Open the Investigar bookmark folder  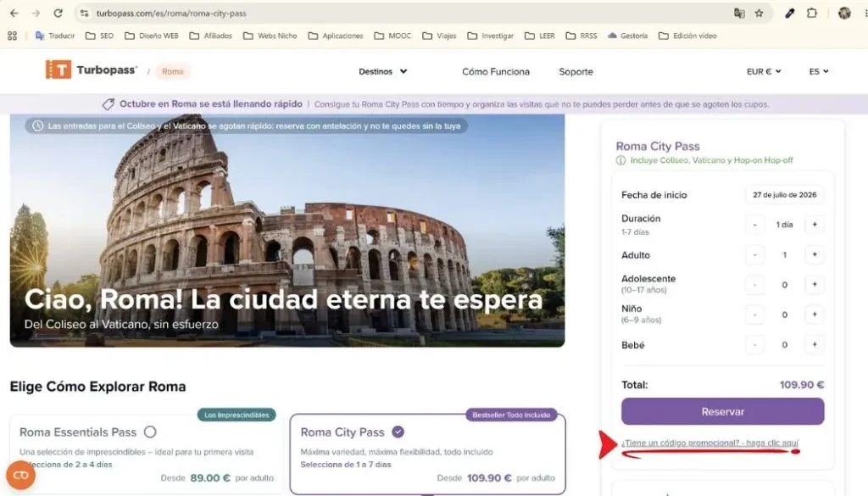[x=491, y=36]
